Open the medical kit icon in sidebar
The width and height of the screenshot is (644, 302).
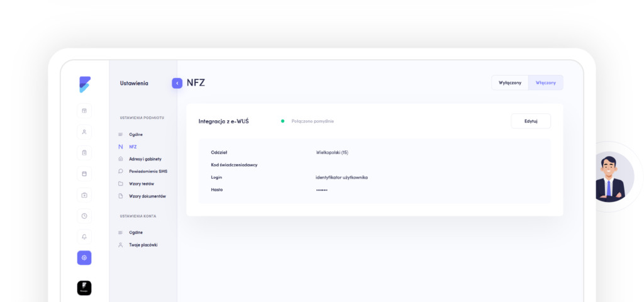pyautogui.click(x=84, y=195)
